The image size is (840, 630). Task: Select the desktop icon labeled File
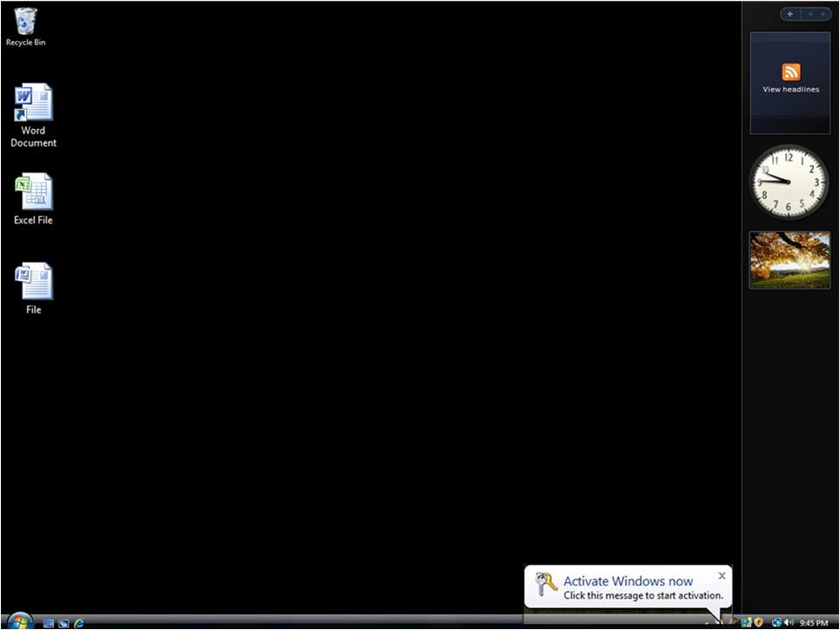[33, 282]
